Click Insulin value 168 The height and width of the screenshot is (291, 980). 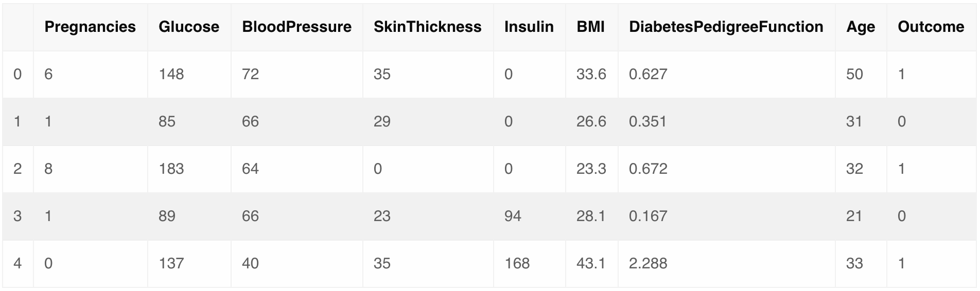(517, 264)
